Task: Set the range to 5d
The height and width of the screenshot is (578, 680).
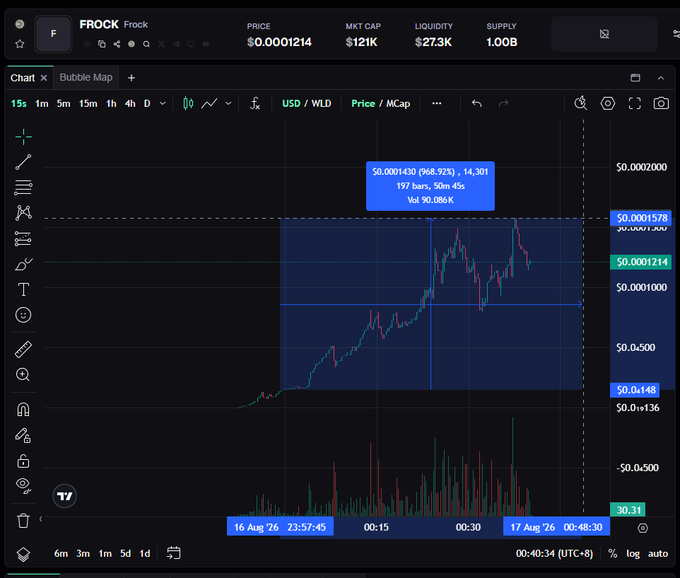Action: (x=125, y=553)
